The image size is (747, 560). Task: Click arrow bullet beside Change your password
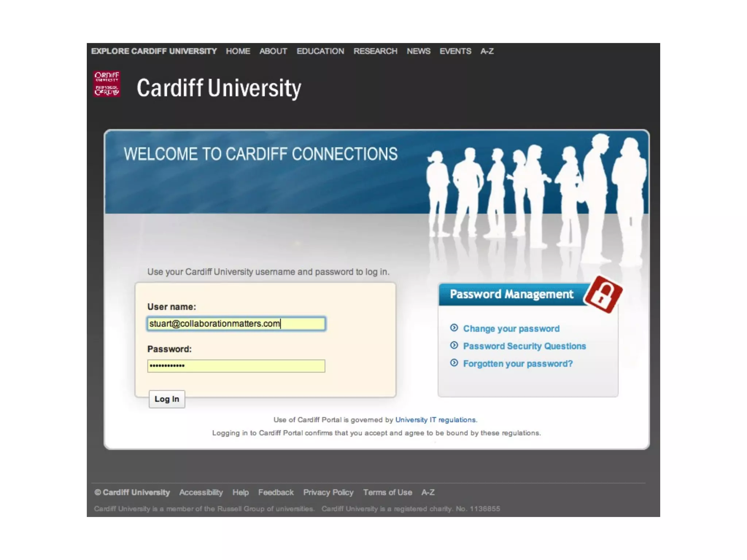[454, 328]
